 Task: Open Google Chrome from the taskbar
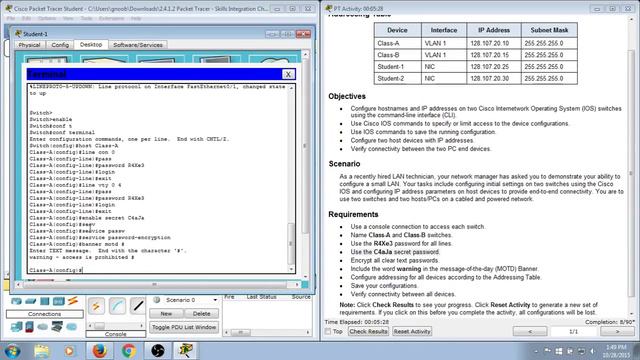click(129, 351)
